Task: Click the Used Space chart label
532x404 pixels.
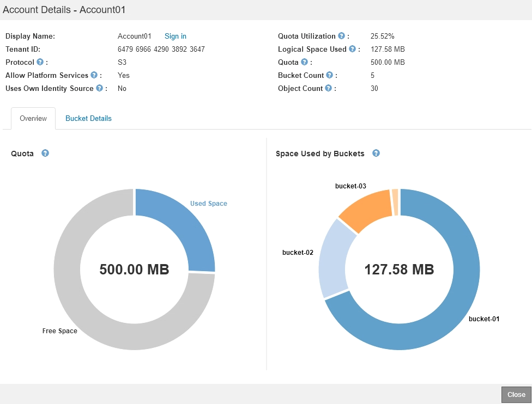Action: coord(209,204)
